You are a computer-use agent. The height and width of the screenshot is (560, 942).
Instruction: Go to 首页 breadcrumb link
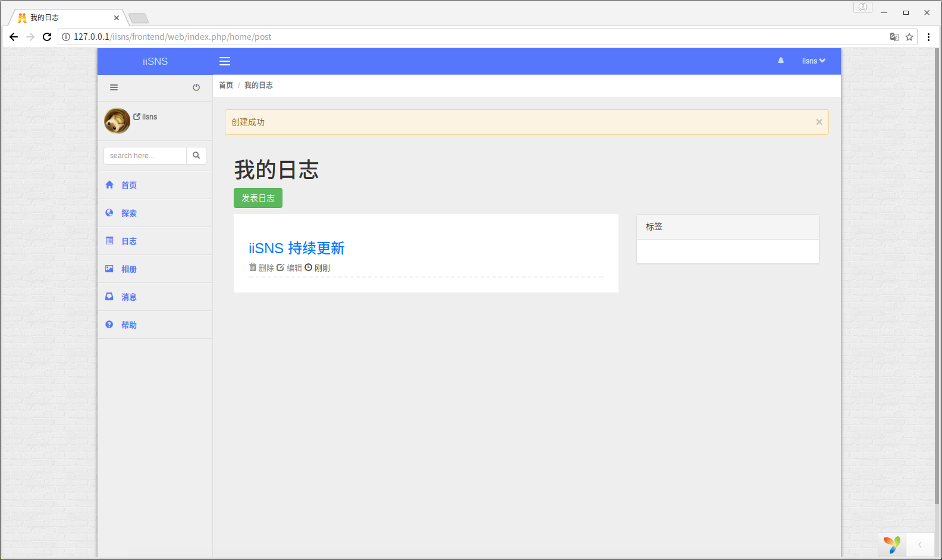click(x=226, y=86)
